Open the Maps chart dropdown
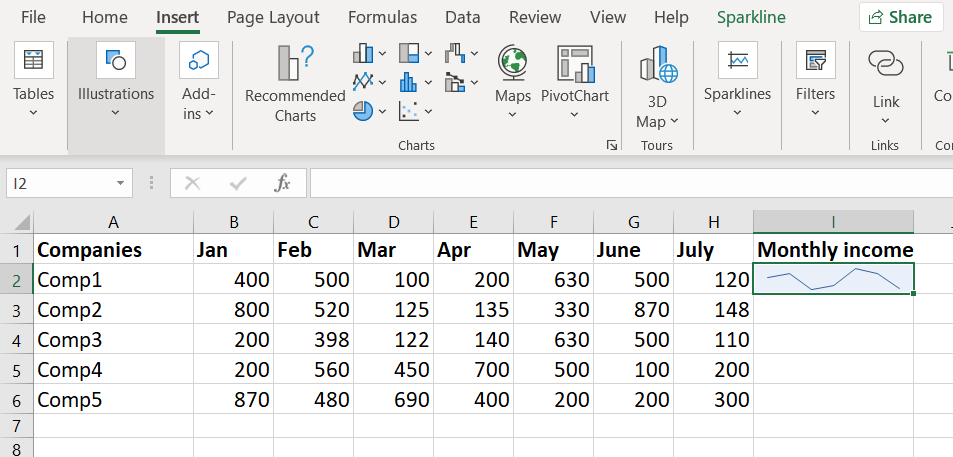The height and width of the screenshot is (457, 953). tap(512, 114)
